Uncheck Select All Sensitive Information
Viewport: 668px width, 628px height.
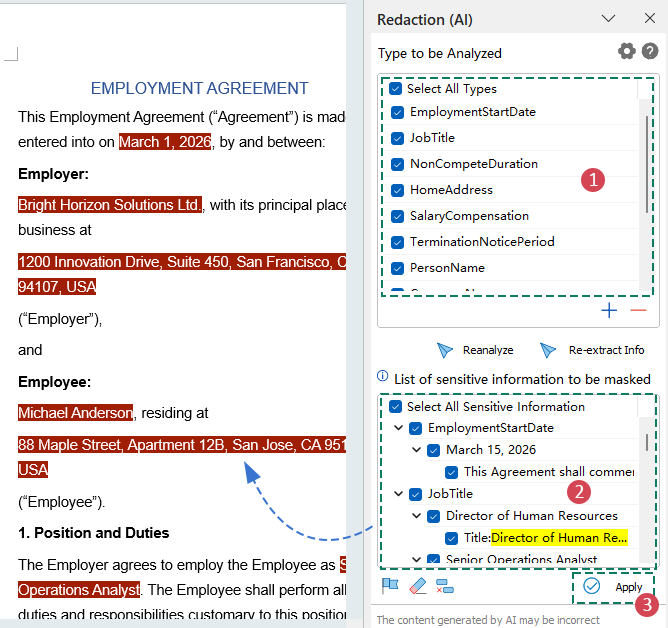[x=396, y=407]
